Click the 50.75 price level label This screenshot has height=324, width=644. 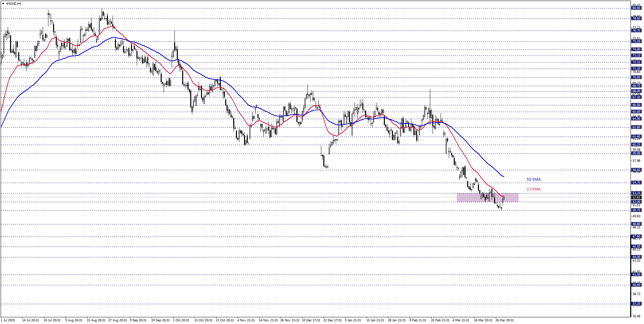(636, 210)
